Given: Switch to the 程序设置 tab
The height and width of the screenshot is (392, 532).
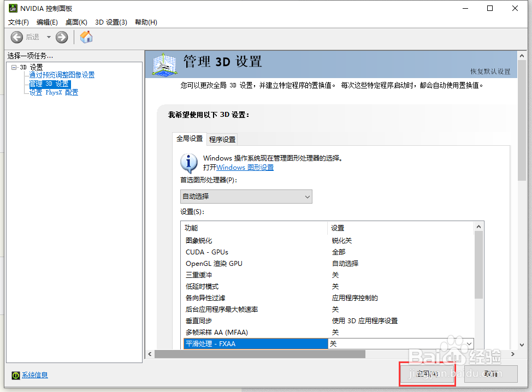Looking at the screenshot, I should pos(222,139).
